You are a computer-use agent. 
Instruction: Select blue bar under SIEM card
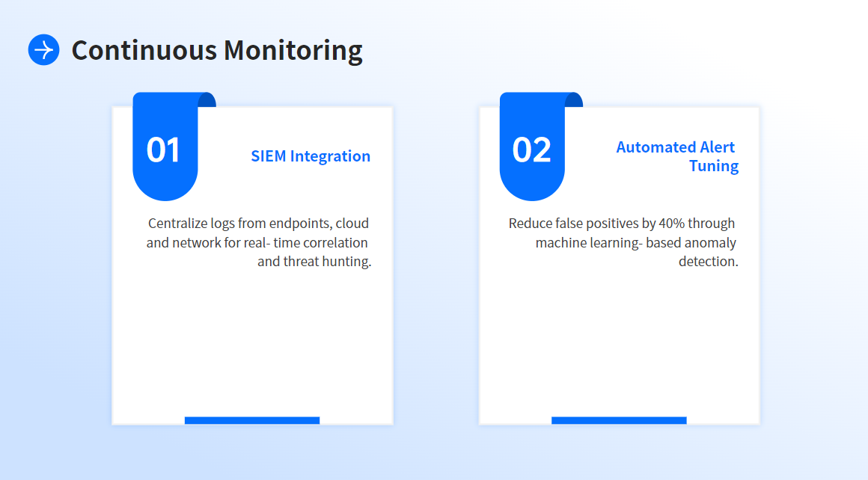252,420
